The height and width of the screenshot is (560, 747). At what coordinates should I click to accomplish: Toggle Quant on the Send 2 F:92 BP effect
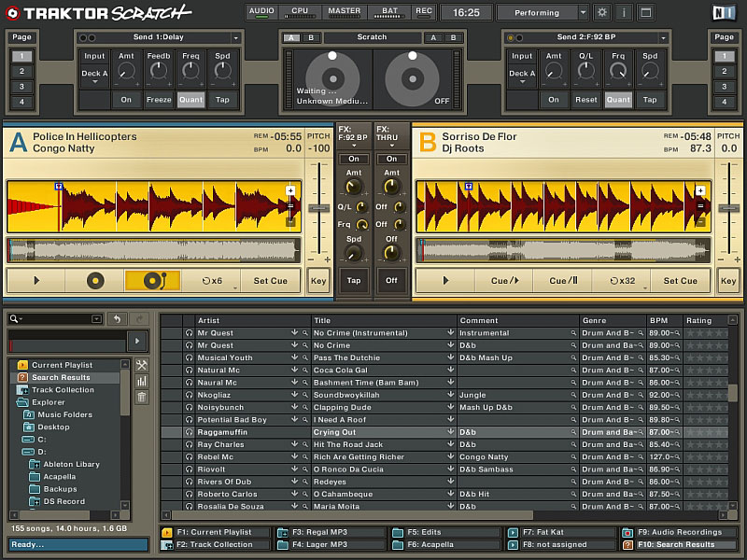pos(618,100)
